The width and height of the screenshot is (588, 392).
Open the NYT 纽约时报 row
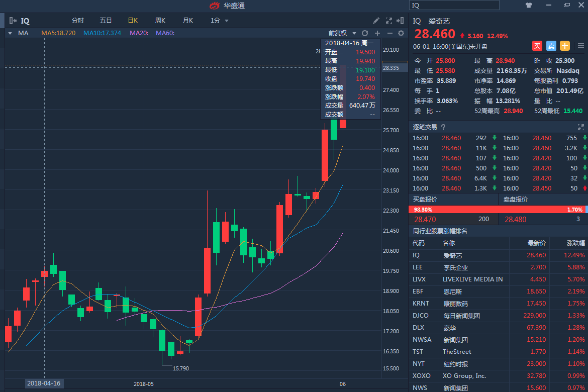click(x=499, y=364)
